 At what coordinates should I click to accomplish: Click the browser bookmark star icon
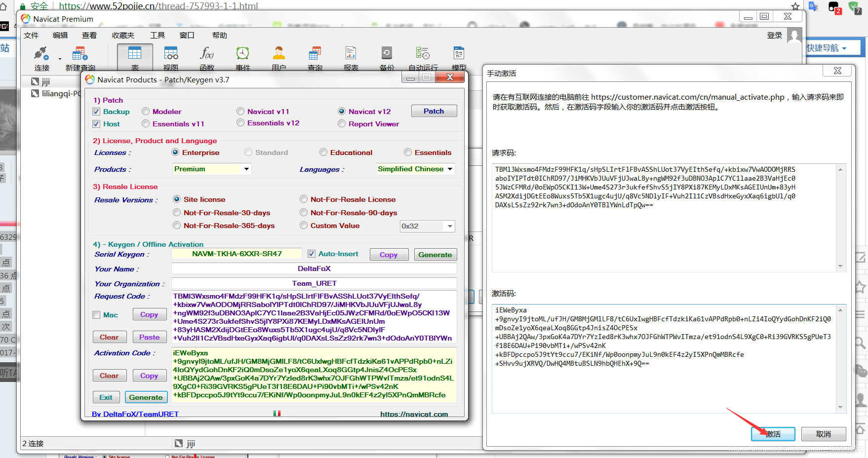coord(795,6)
